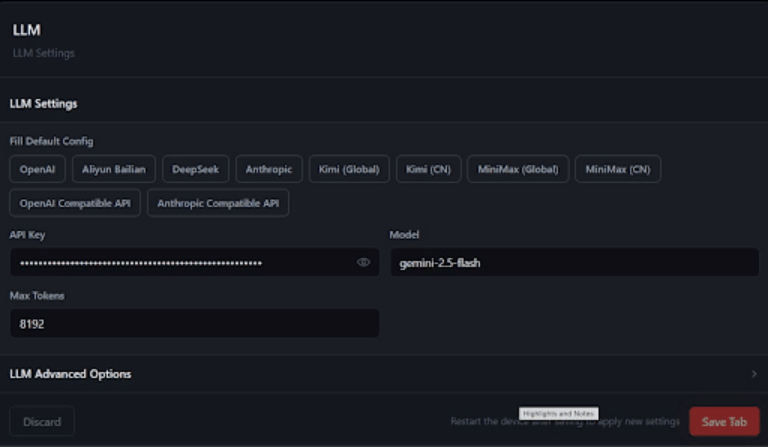Apply the Anthropic preset
Viewport: 768px width, 447px height.
point(269,169)
